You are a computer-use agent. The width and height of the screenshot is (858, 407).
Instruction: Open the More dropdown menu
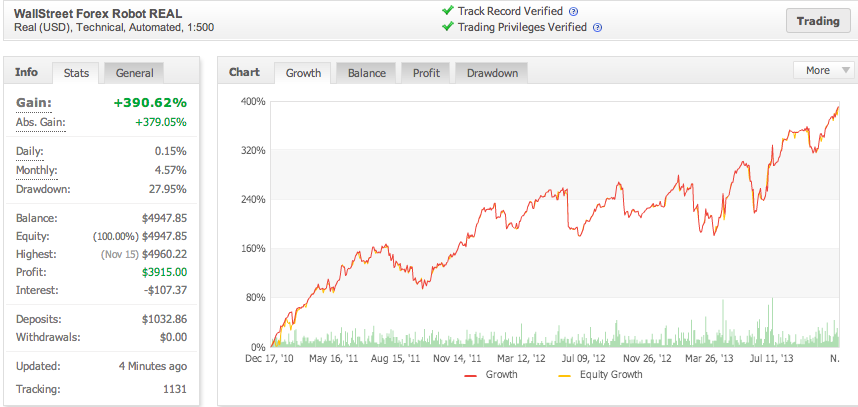point(824,70)
